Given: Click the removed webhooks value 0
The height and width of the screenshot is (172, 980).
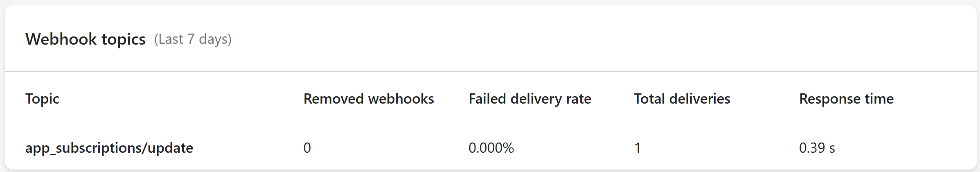Looking at the screenshot, I should click(307, 148).
